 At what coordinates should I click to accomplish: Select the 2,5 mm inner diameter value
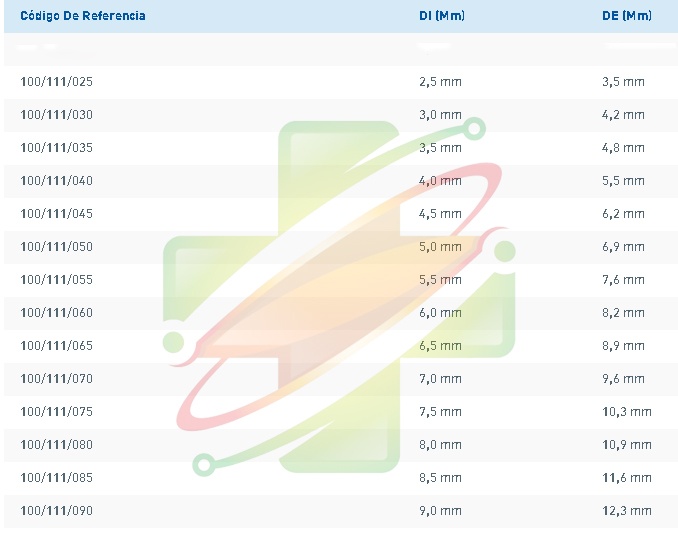440,82
